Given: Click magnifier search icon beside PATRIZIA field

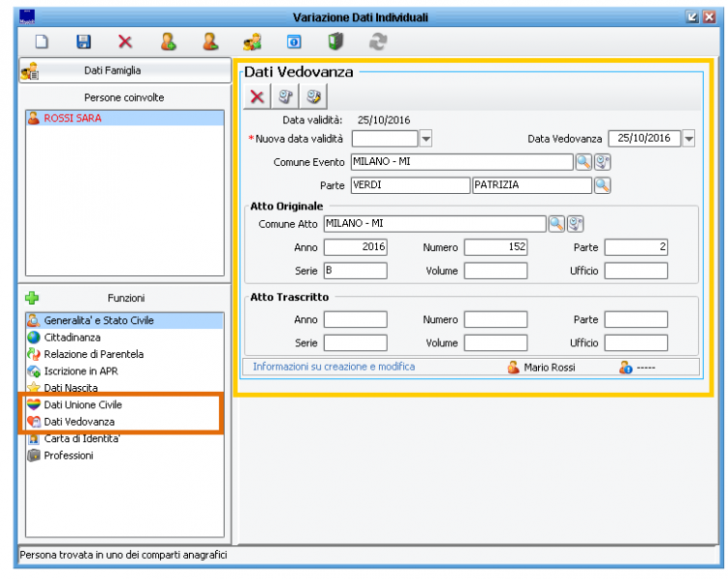Looking at the screenshot, I should point(602,184).
